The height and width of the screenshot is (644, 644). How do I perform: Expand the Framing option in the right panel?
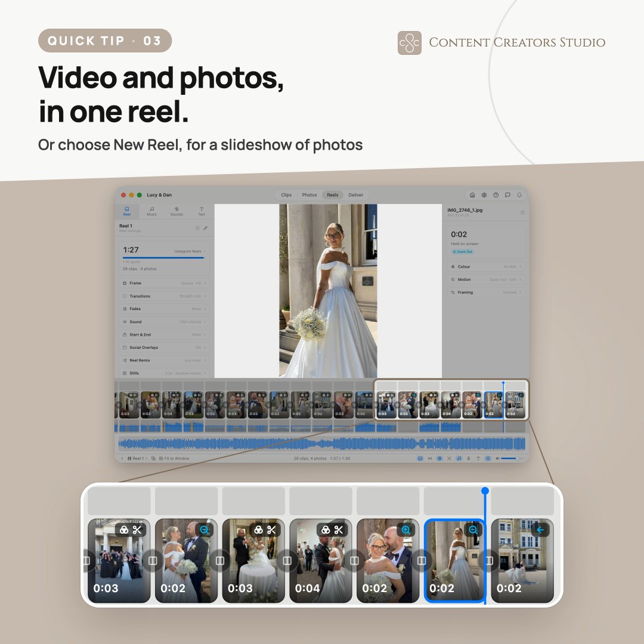click(486, 292)
